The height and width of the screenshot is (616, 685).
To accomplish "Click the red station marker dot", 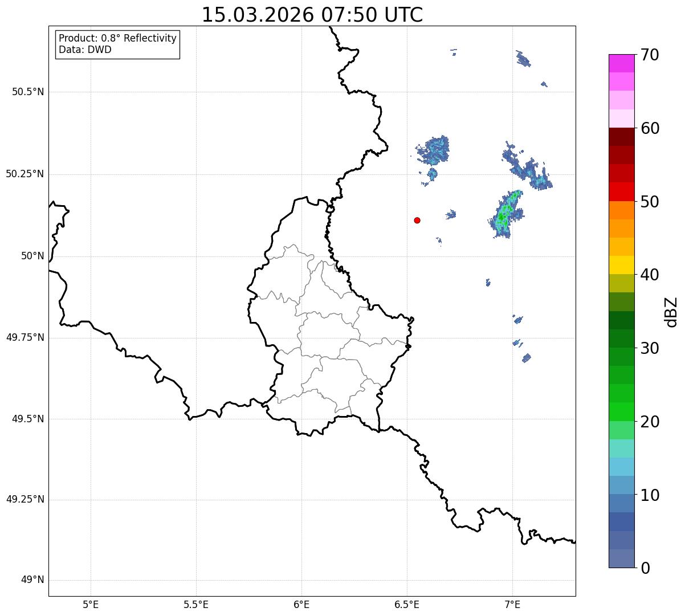I will click(417, 220).
